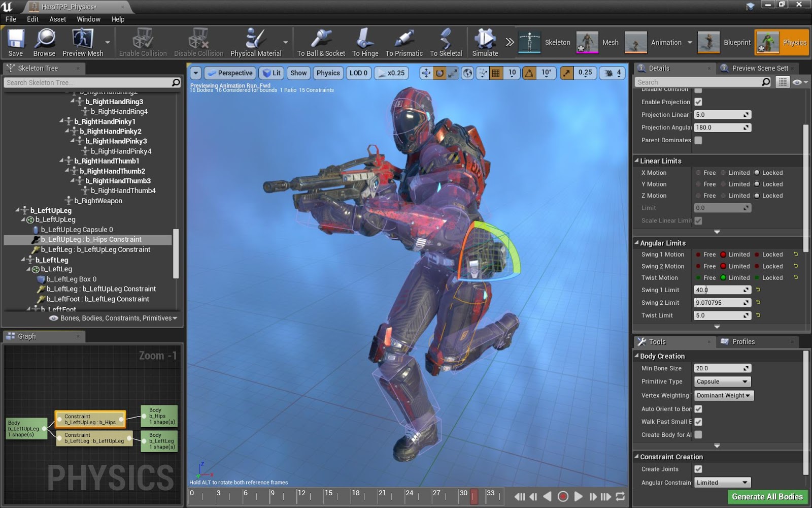Open the Lit view mode button
Image resolution: width=812 pixels, height=508 pixels.
272,73
